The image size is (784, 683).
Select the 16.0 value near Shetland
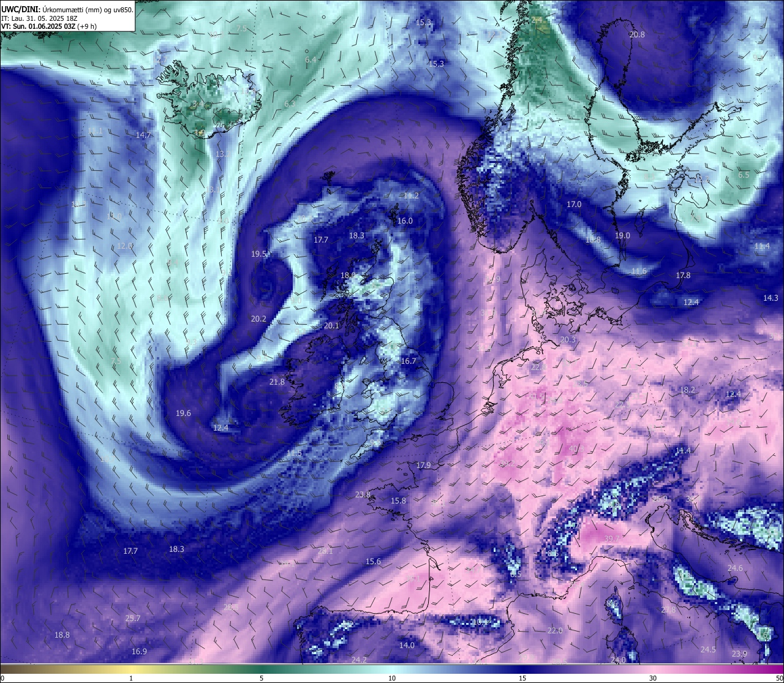pos(405,221)
